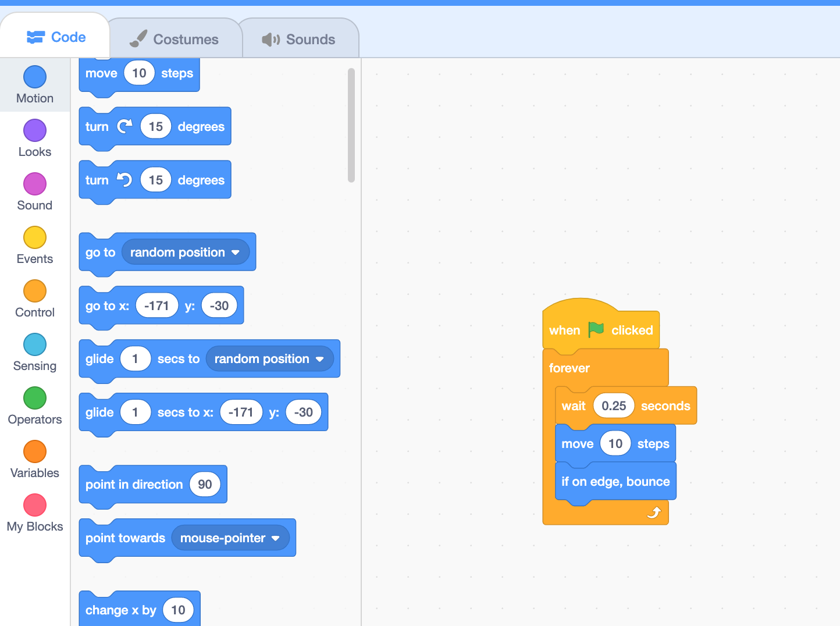The image size is (840, 626).
Task: Click the palette 'change x by' block
Action: coord(140,609)
